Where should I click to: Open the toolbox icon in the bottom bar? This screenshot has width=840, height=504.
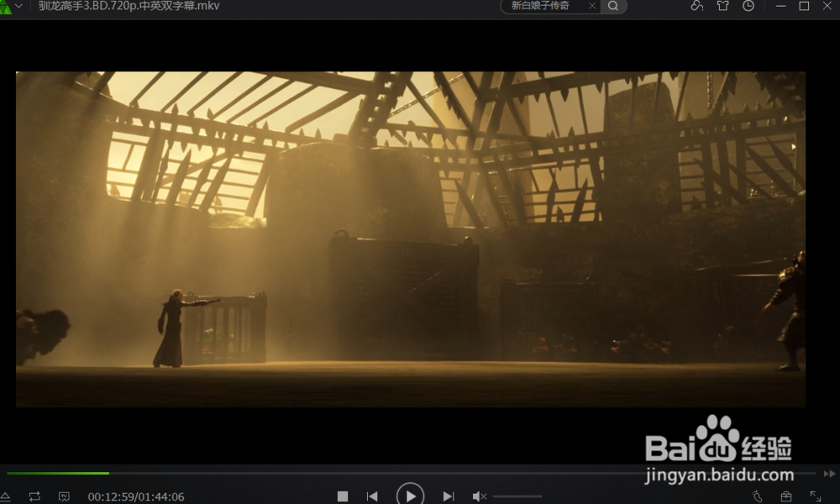point(786,496)
